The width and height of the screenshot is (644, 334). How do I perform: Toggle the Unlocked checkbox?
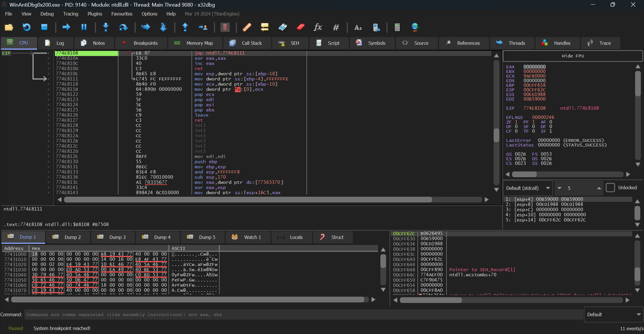(610, 188)
